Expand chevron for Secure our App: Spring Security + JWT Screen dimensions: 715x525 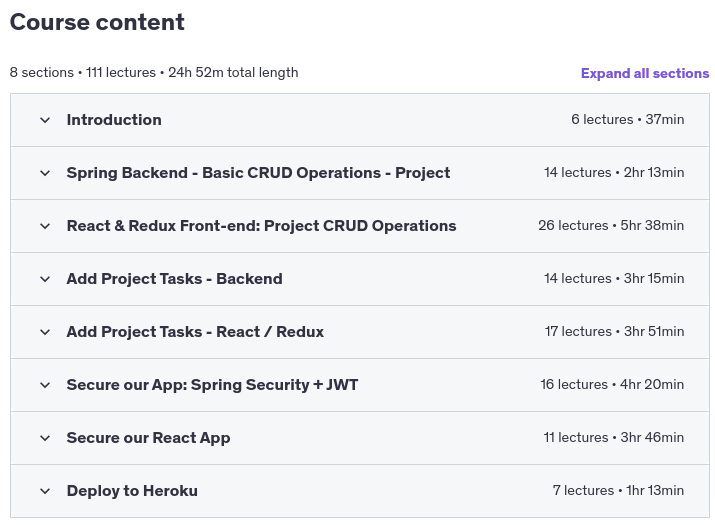point(45,385)
